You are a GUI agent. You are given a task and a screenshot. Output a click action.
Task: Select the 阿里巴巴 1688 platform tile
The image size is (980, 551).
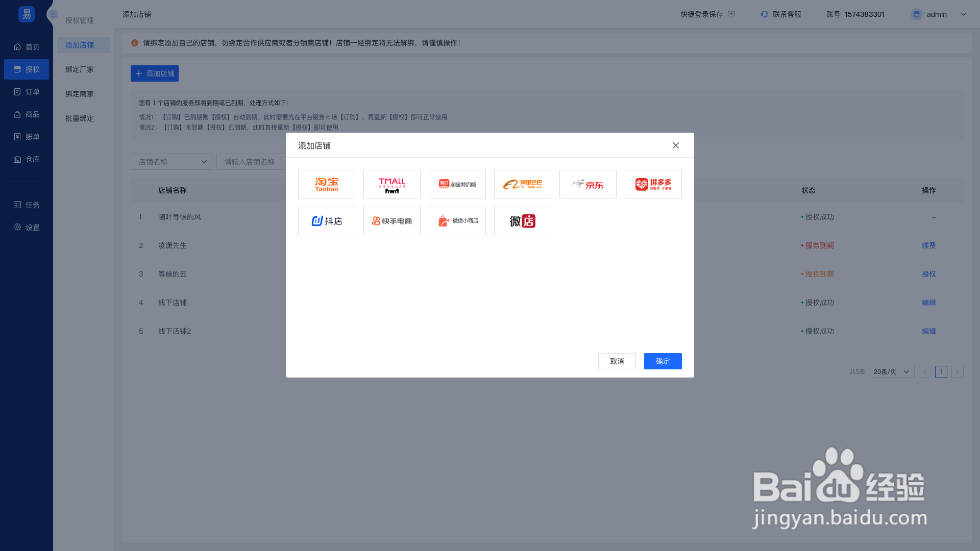pyautogui.click(x=523, y=184)
